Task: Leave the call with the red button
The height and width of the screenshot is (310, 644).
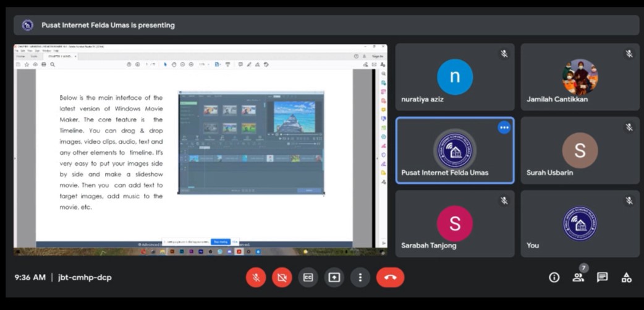Action: pos(390,277)
